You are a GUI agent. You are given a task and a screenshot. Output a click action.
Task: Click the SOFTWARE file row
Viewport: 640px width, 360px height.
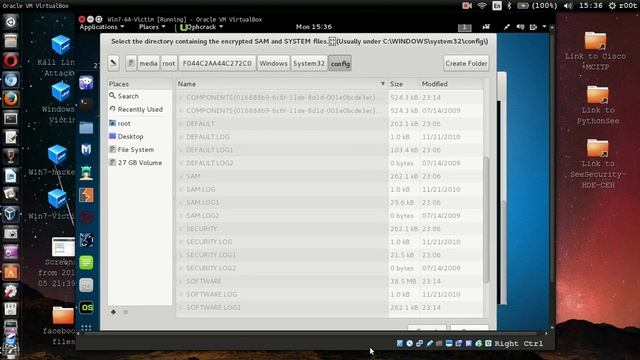click(330, 281)
